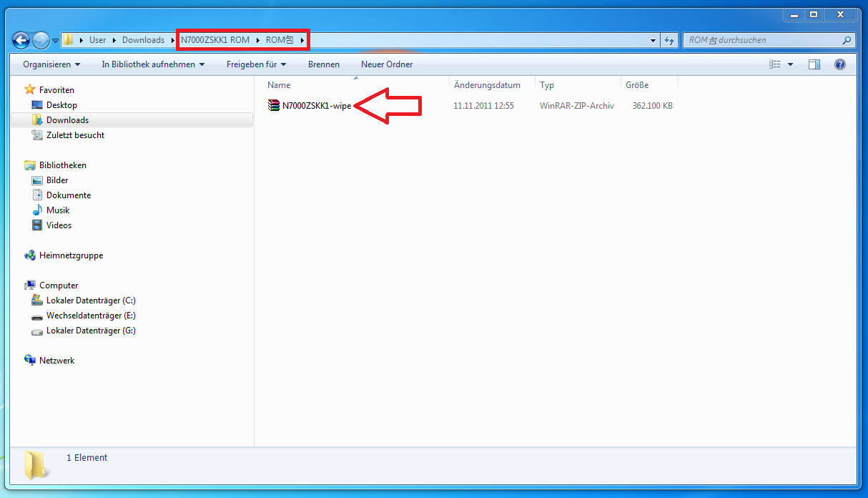The height and width of the screenshot is (498, 868).
Task: Open Lokaler Datenträger (G:)
Action: click(91, 331)
